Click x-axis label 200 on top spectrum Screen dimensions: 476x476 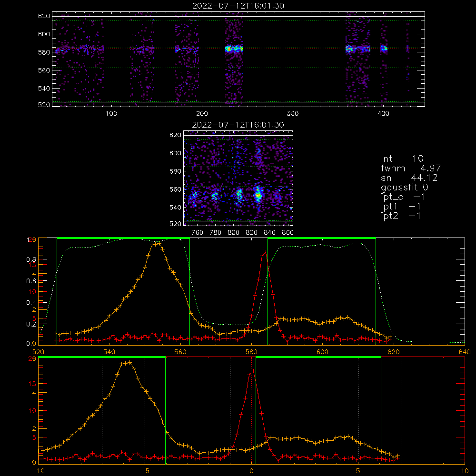[202, 114]
